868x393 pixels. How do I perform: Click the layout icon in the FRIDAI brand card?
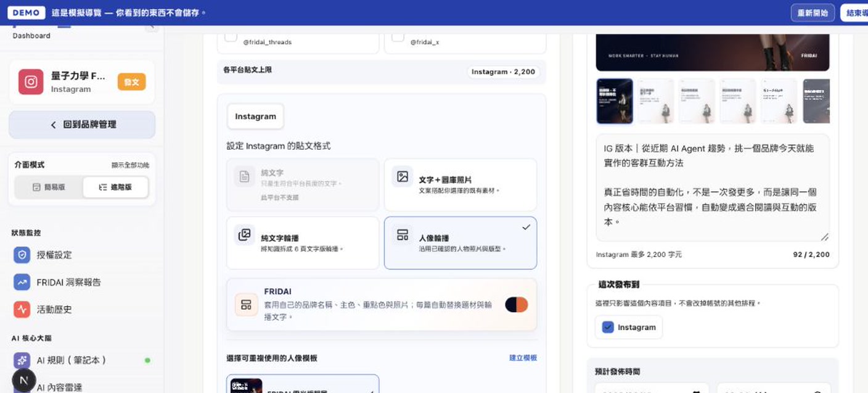pos(246,305)
